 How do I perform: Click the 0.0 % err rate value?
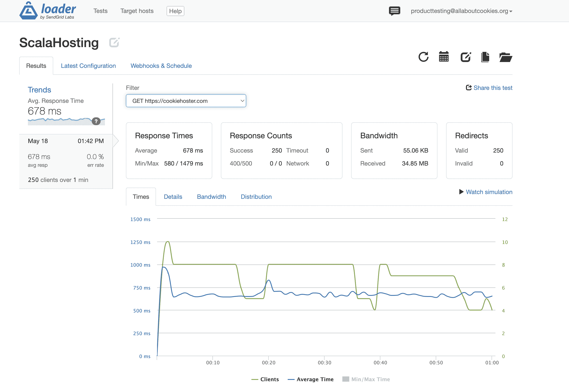click(x=95, y=157)
